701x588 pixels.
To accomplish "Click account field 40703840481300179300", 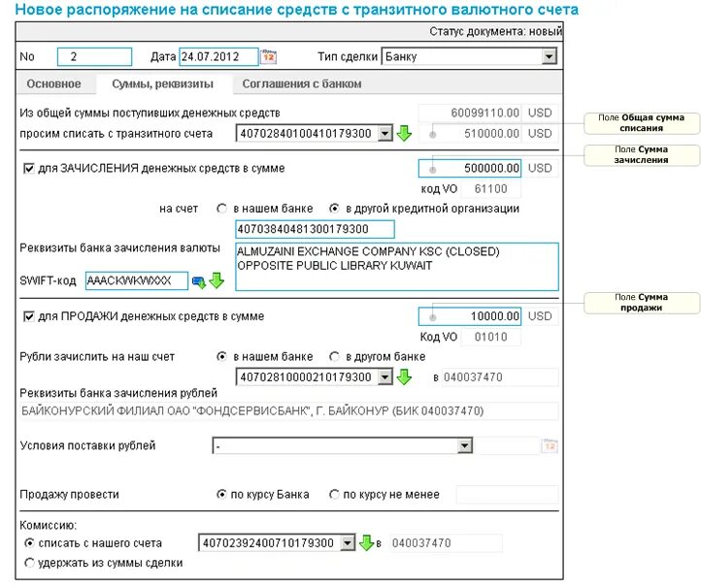I will click(x=315, y=229).
